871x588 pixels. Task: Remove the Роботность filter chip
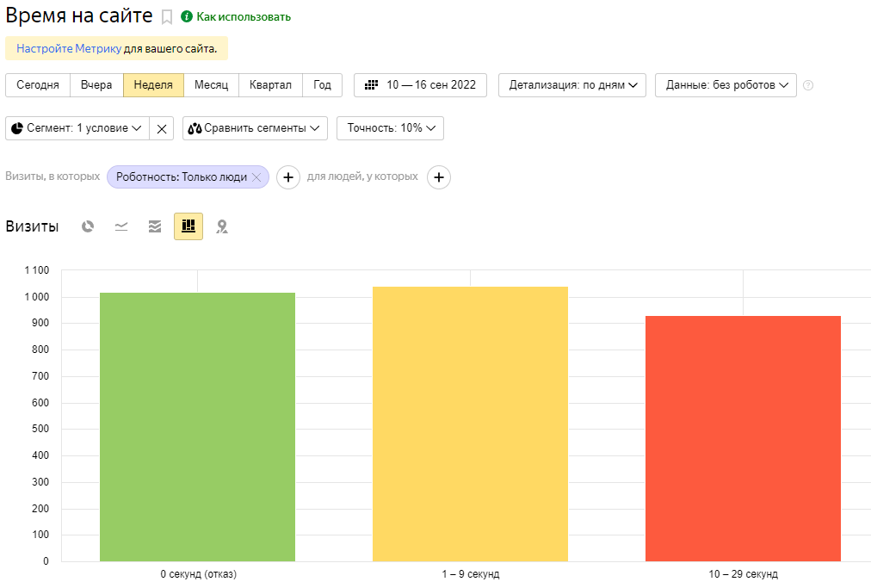[x=256, y=177]
